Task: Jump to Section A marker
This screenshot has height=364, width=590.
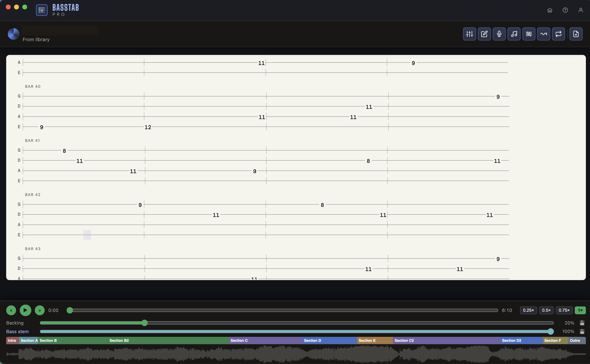Action: (28, 340)
